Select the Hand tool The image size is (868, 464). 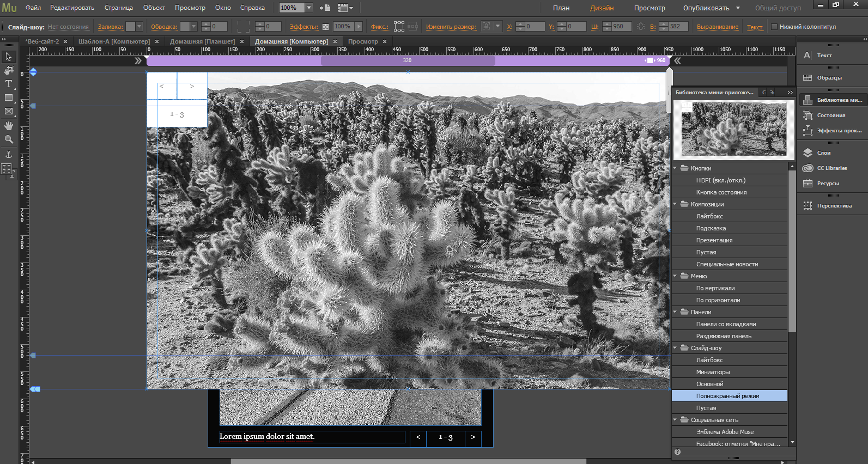pos(8,125)
